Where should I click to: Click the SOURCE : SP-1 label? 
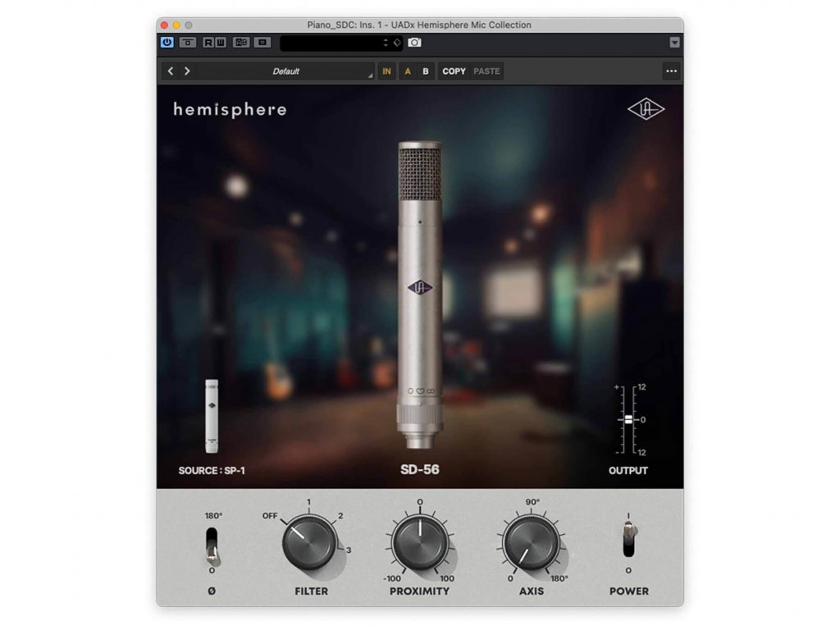click(212, 470)
